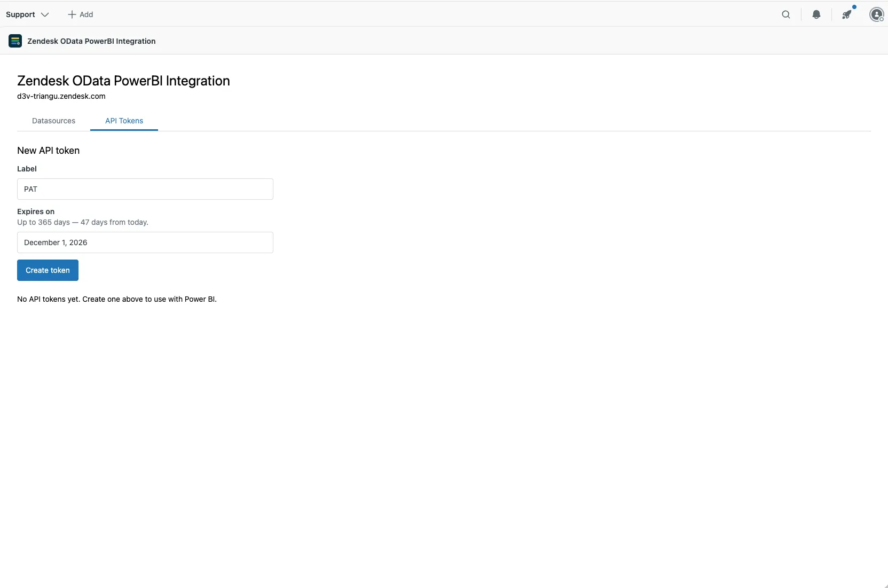Click the 'New API token' heading
The height and width of the screenshot is (588, 888).
[x=48, y=151]
